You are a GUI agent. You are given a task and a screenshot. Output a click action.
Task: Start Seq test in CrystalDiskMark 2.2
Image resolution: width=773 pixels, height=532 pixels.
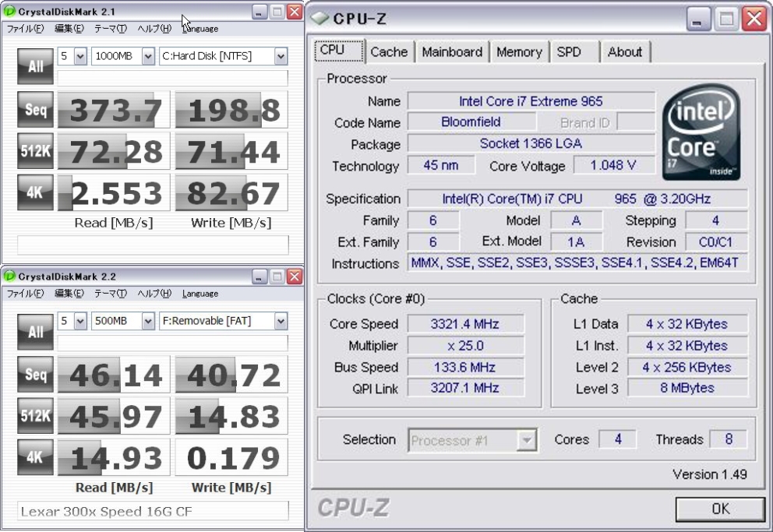[35, 374]
